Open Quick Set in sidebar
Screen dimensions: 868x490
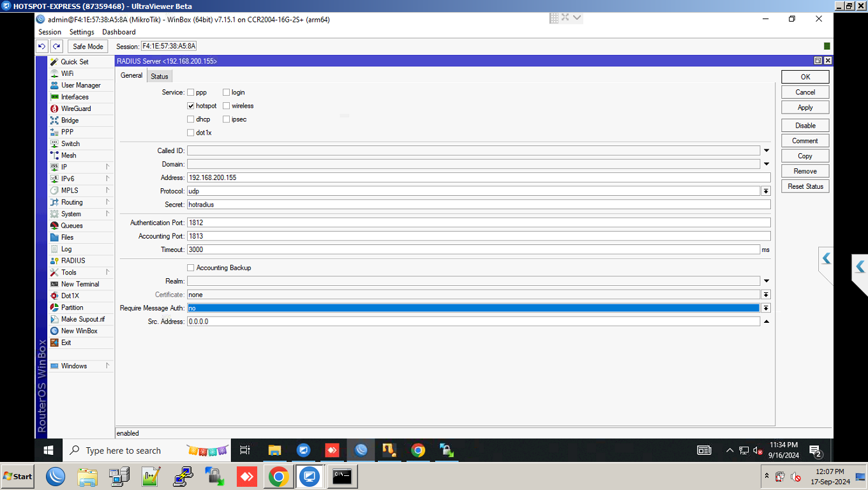pos(74,62)
